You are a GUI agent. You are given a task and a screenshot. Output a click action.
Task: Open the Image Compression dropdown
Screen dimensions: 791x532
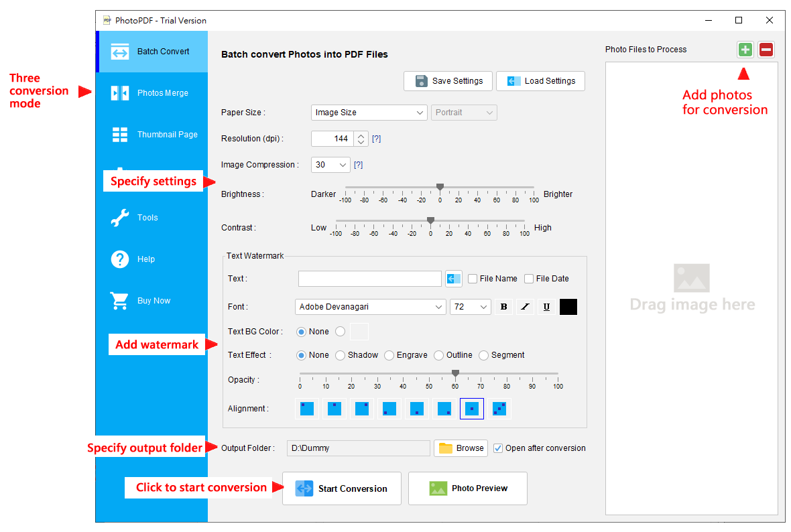pyautogui.click(x=330, y=165)
